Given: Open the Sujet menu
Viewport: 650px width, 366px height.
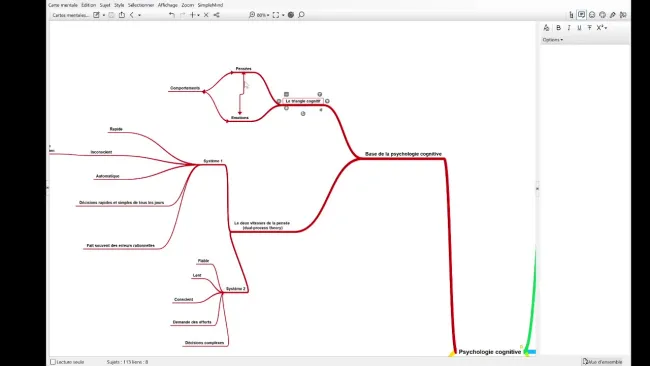Looking at the screenshot, I should (x=105, y=5).
